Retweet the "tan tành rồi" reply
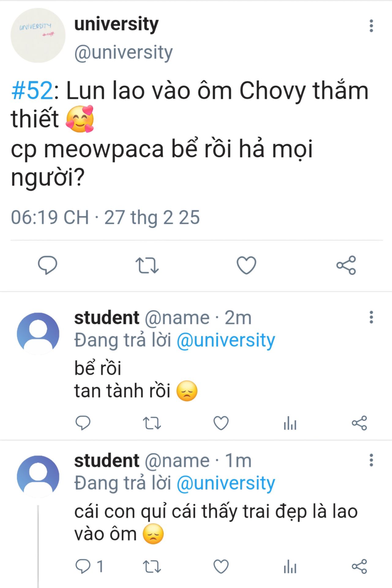Image resolution: width=392 pixels, height=588 pixels. pos(152,423)
